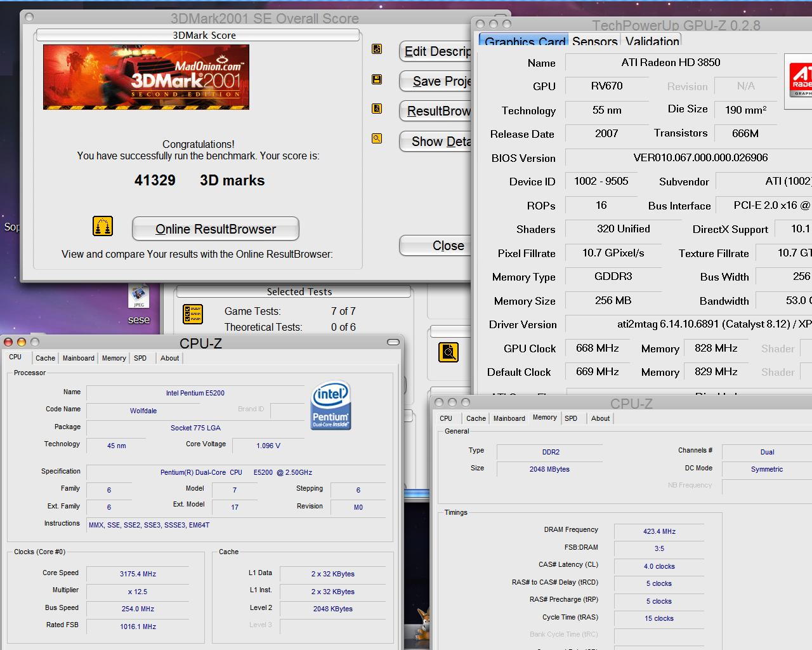812x650 pixels.
Task: Click the GPU-Z Name field ATI Radeon HD 3850
Action: 671,62
